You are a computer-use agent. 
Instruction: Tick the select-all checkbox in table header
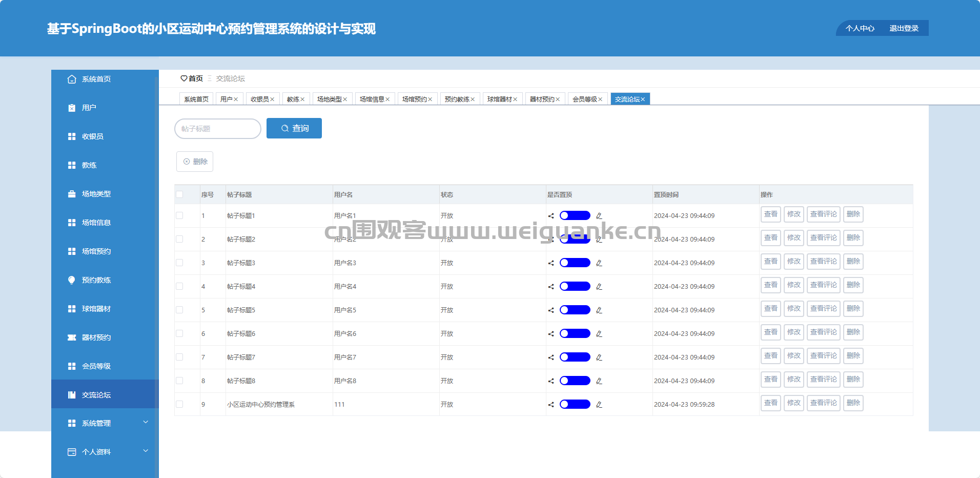point(179,194)
